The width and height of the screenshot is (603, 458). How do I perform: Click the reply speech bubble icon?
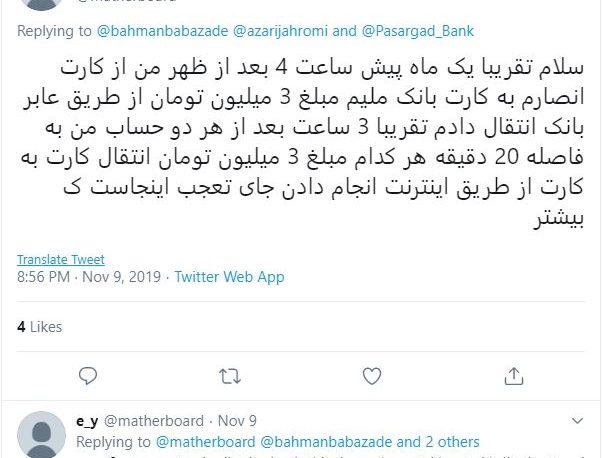pos(88,376)
